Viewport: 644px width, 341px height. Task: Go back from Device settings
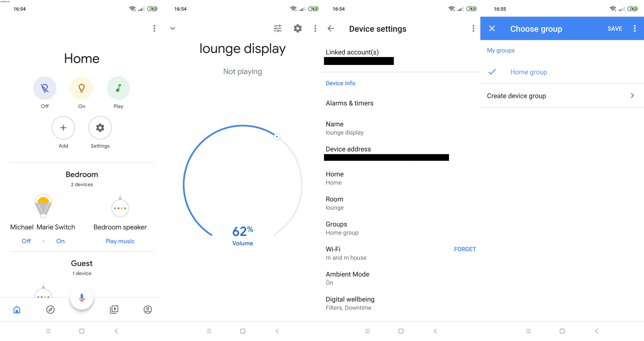(331, 29)
